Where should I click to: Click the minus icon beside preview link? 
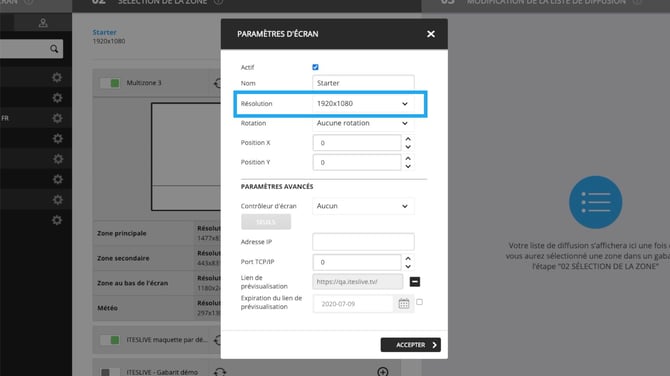click(414, 282)
